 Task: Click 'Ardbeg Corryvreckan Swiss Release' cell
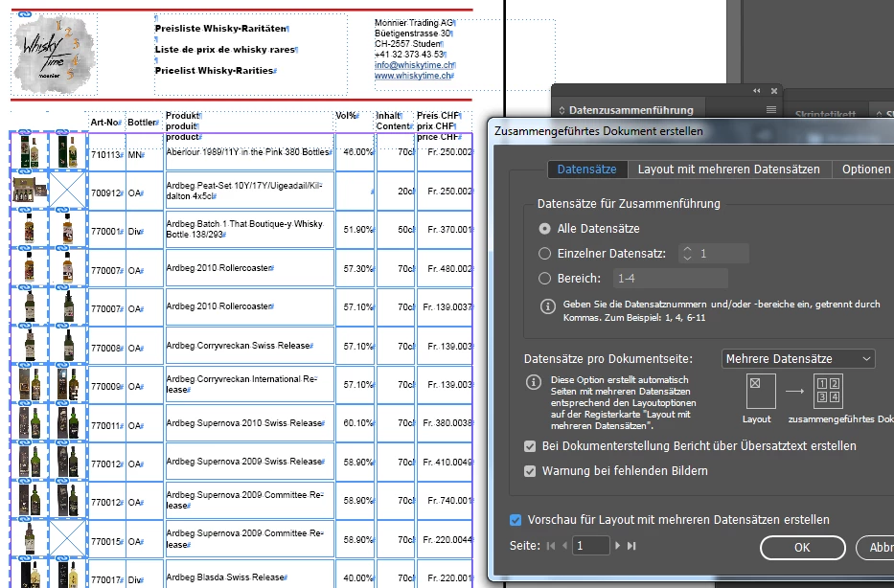point(249,346)
